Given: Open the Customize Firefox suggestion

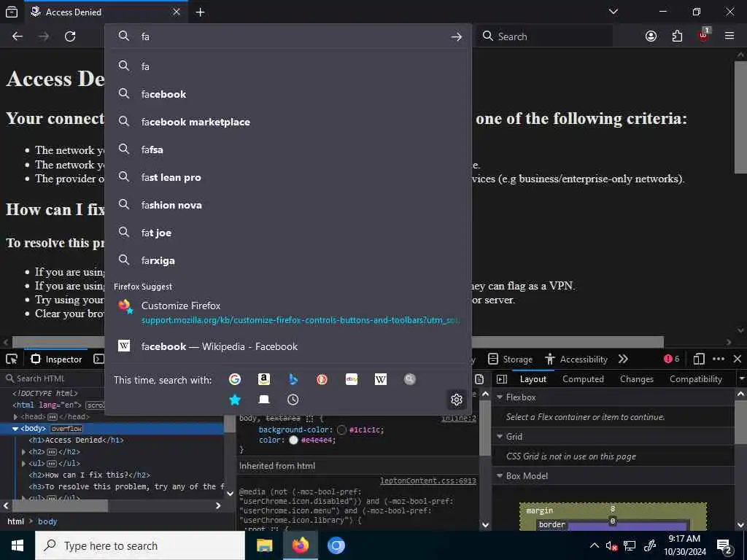Looking at the screenshot, I should (x=288, y=312).
